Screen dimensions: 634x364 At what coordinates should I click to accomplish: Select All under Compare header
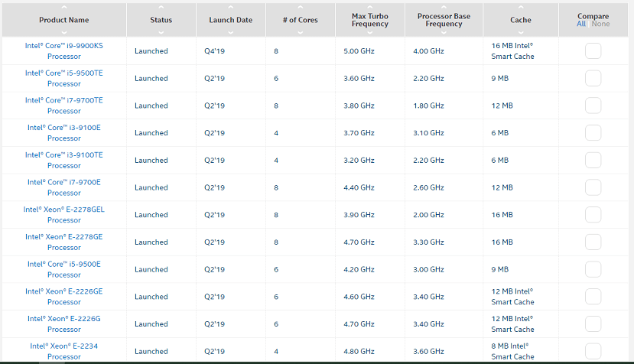[x=581, y=24]
